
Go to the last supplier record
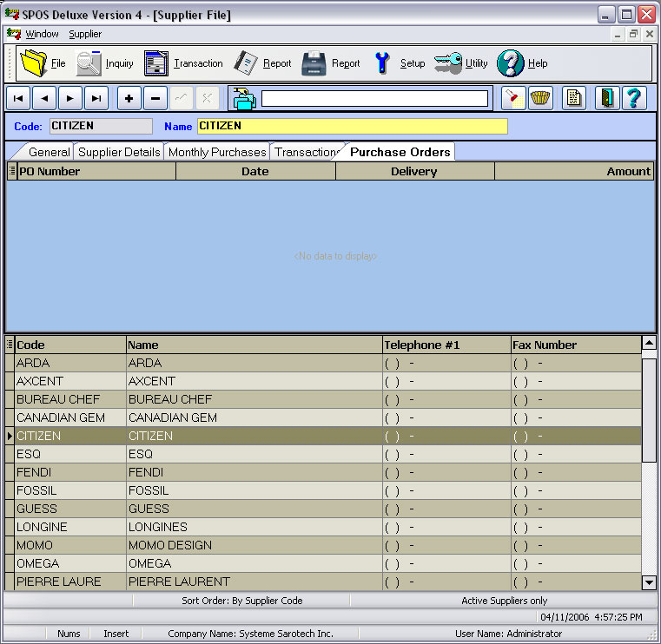pyautogui.click(x=96, y=99)
